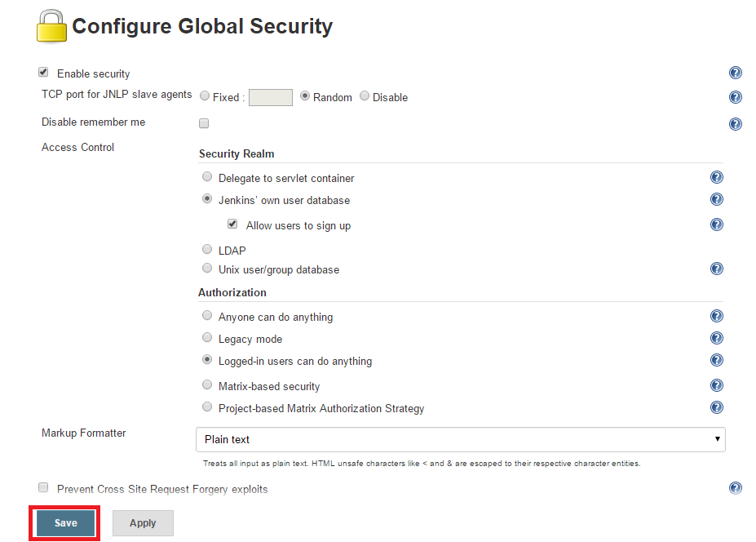Open the Markup Formatter dropdown
Image resolution: width=756 pixels, height=542 pixels.
coord(461,439)
